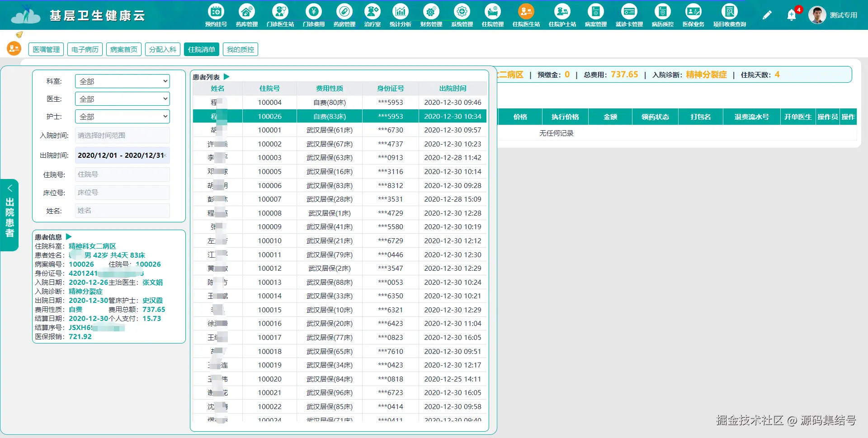Select the highlighted 住院医生站 icon
This screenshot has height=438, width=868.
[526, 11]
